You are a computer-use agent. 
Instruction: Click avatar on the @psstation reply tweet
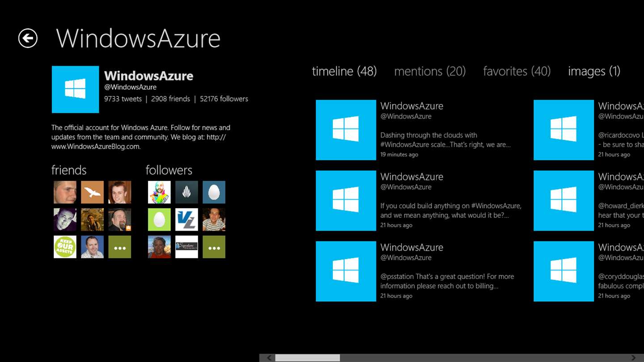point(346,271)
